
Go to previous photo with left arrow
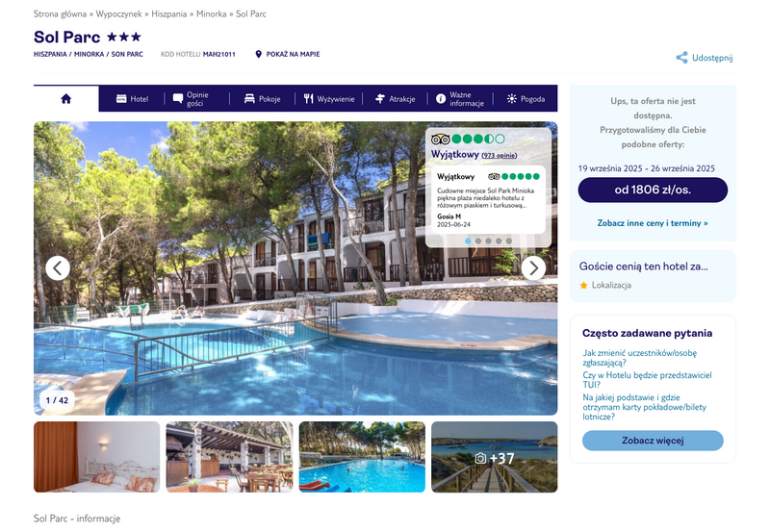[x=58, y=268]
